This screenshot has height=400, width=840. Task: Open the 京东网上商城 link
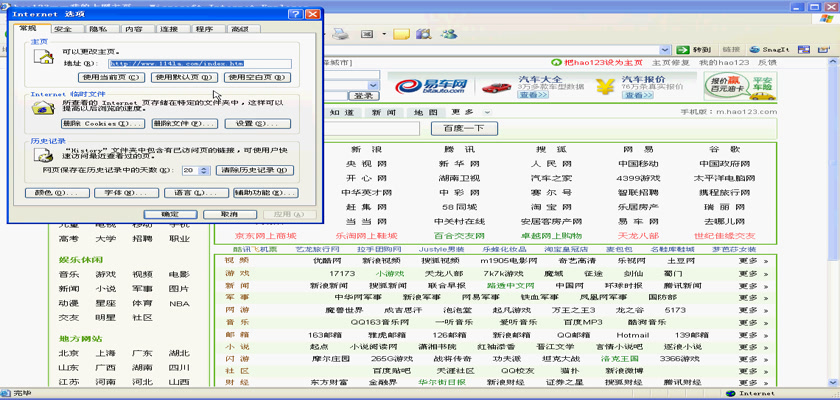(266, 236)
